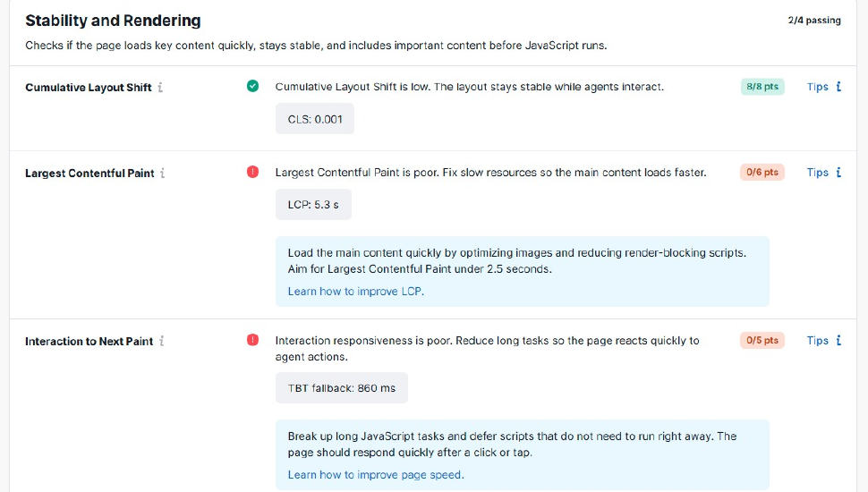Click the 0/5 pts score badge
Viewport: 868px width, 492px height.
pyautogui.click(x=762, y=340)
